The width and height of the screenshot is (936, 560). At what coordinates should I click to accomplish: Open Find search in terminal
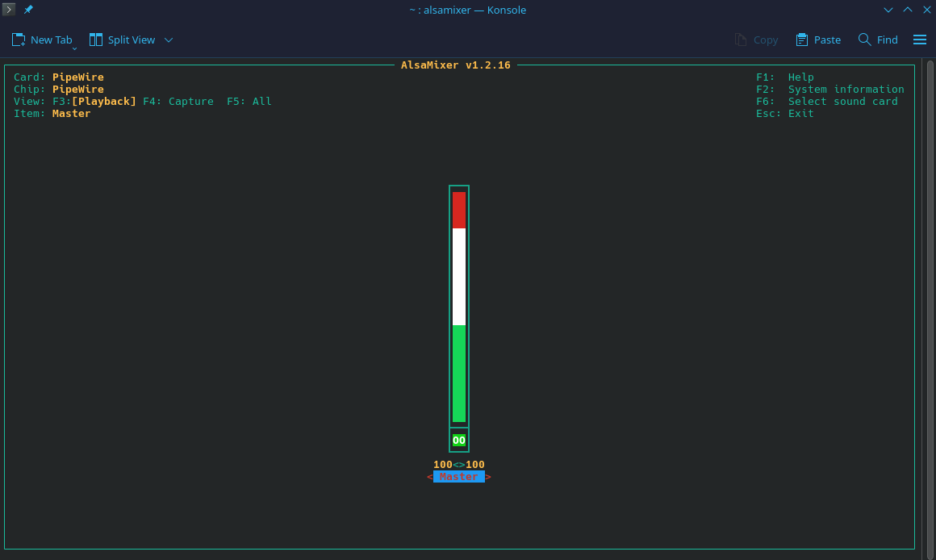click(878, 40)
